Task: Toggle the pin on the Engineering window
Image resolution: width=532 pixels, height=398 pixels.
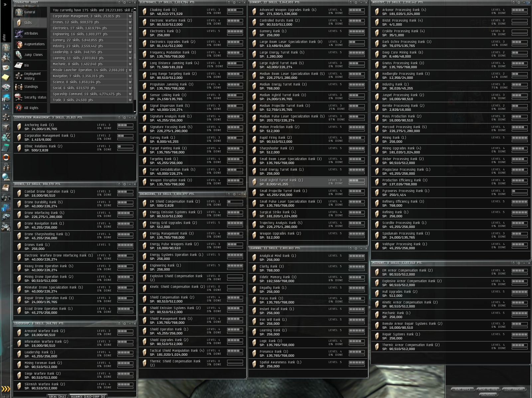Action: [x=229, y=194]
